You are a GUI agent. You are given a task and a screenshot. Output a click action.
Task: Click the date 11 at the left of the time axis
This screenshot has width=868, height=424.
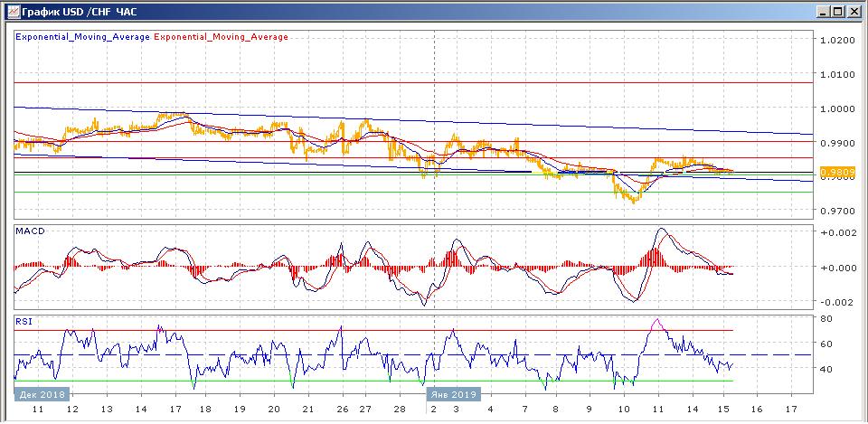click(38, 410)
